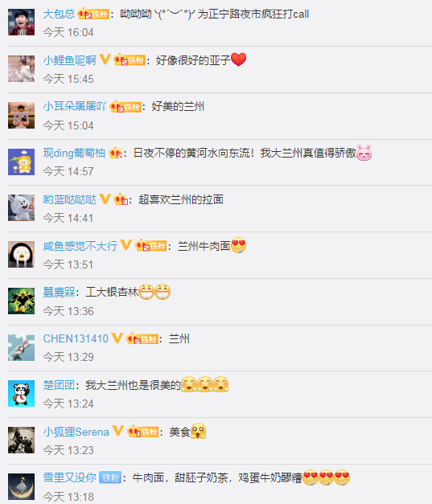Image resolution: width=432 pixels, height=504 pixels.
Task: Click the verified V badge beside CHEN131410
Action: pos(117,338)
